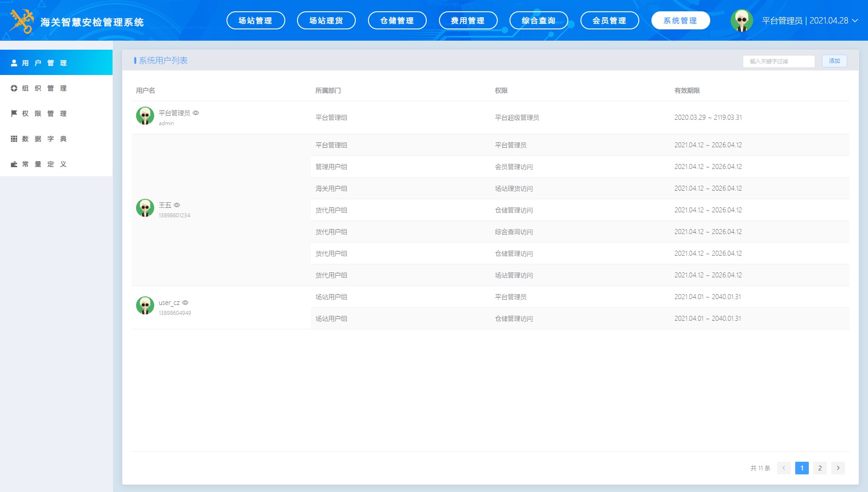
Task: Go to next page with right chevron
Action: pos(838,468)
